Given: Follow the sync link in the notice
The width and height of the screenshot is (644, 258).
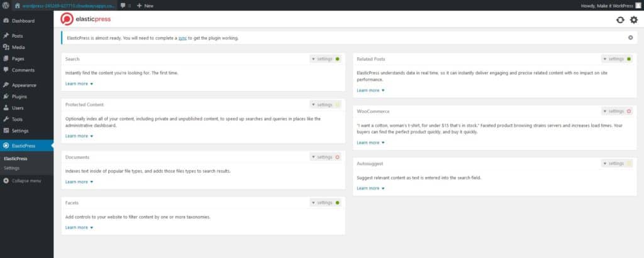Looking at the screenshot, I should tap(183, 38).
